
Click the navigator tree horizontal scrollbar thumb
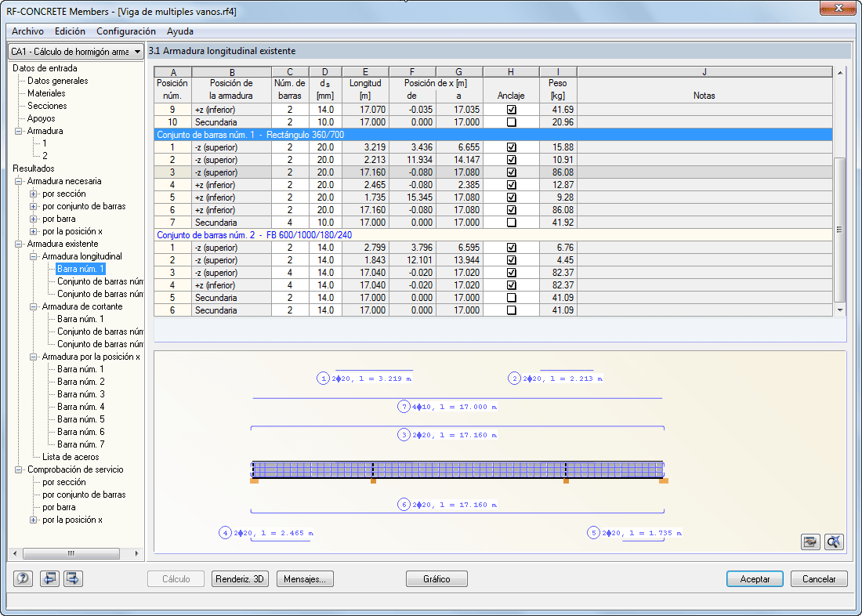coord(71,553)
